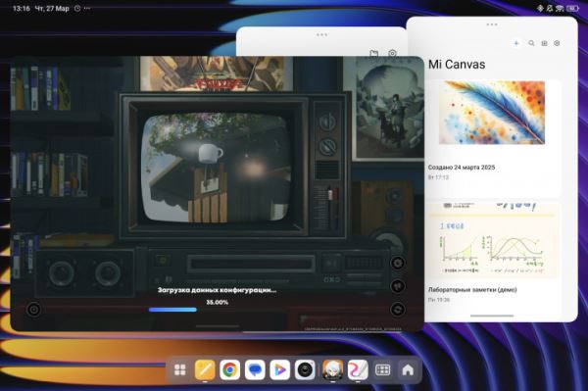The width and height of the screenshot is (588, 391).
Task: Create a new canvas with plus icon
Action: [516, 43]
